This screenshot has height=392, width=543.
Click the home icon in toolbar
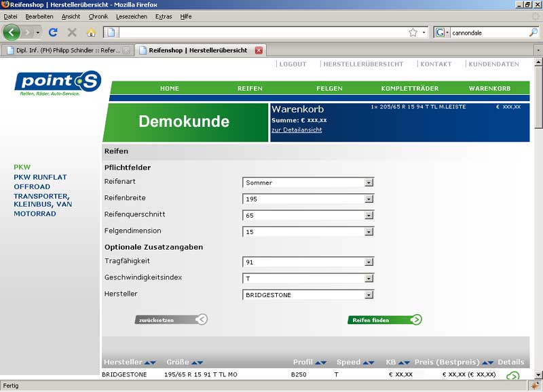(91, 32)
